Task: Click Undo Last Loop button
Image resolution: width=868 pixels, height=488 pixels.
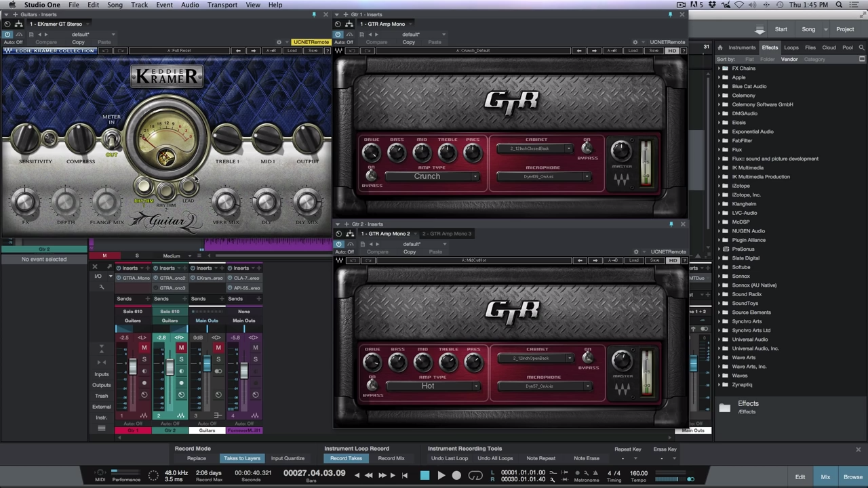Action: pos(450,459)
